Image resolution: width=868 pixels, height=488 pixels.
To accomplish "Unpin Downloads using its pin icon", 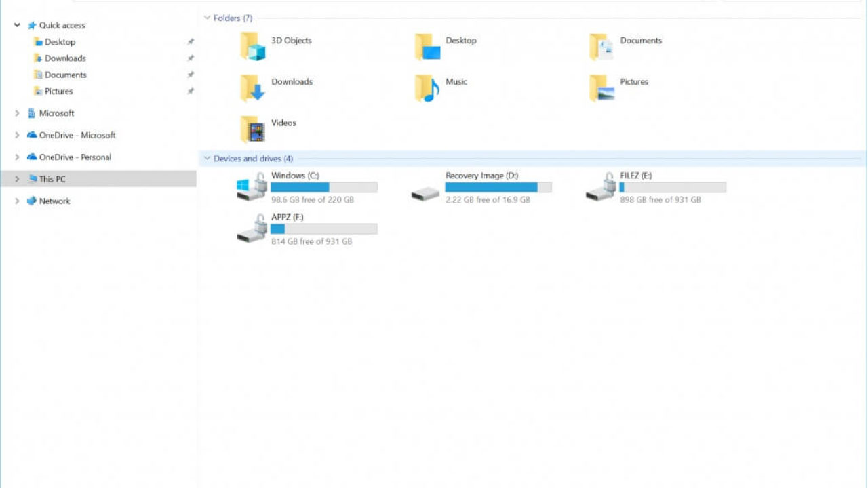I will pyautogui.click(x=191, y=58).
